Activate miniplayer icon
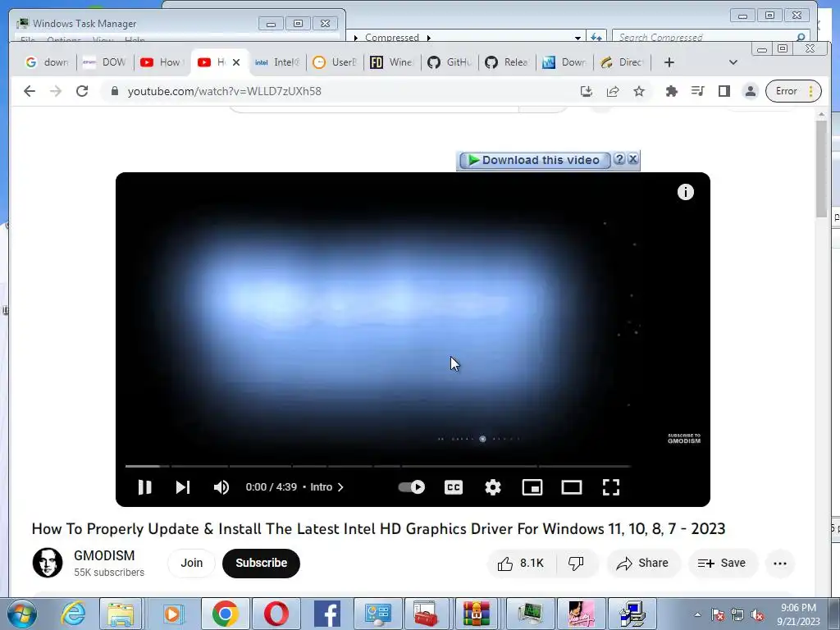This screenshot has height=630, width=840. [x=532, y=487]
